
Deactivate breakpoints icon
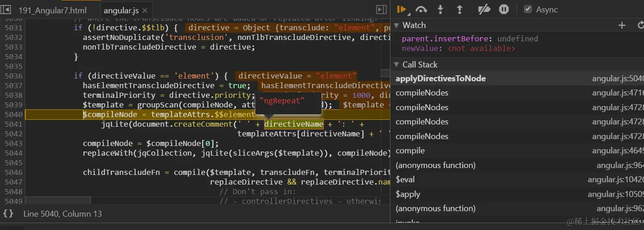(x=484, y=9)
